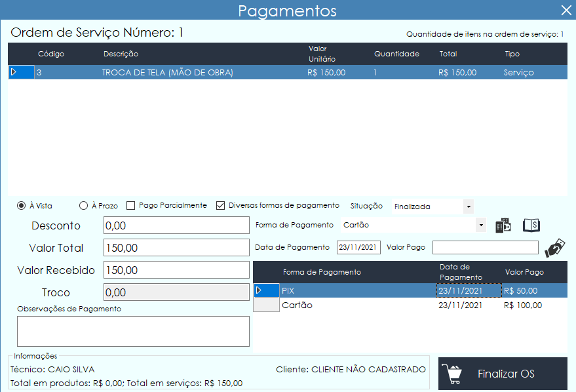
Task: Click the book with dollar sign icon
Action: (x=531, y=225)
